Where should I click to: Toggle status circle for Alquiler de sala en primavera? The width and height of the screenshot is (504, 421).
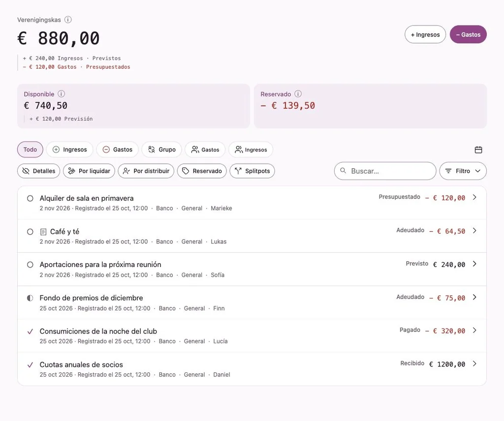pyautogui.click(x=30, y=199)
